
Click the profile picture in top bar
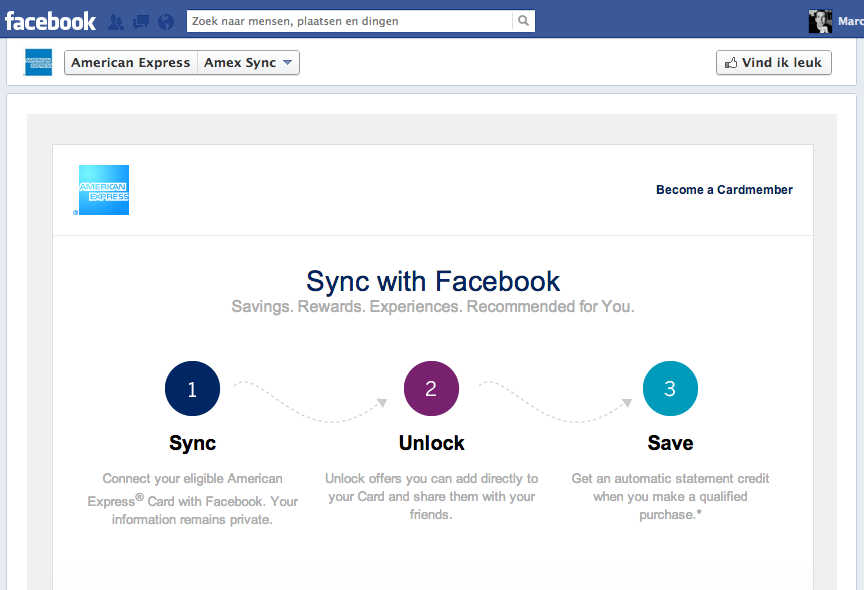pyautogui.click(x=820, y=21)
